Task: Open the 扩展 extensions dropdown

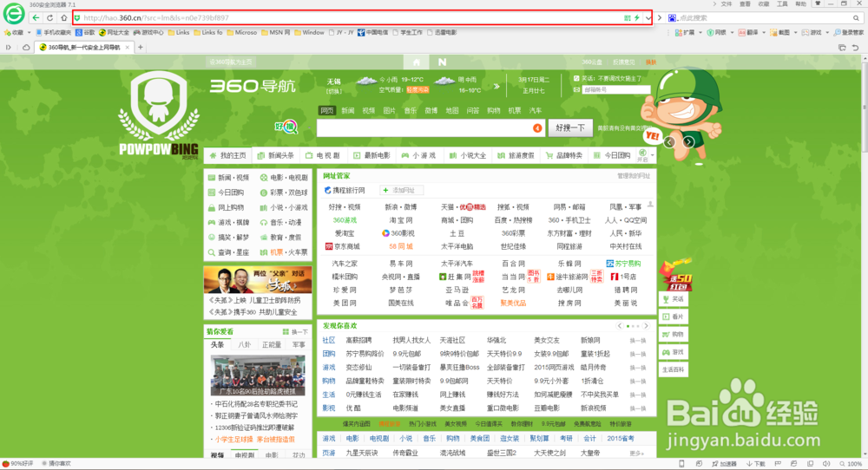Action: point(699,33)
